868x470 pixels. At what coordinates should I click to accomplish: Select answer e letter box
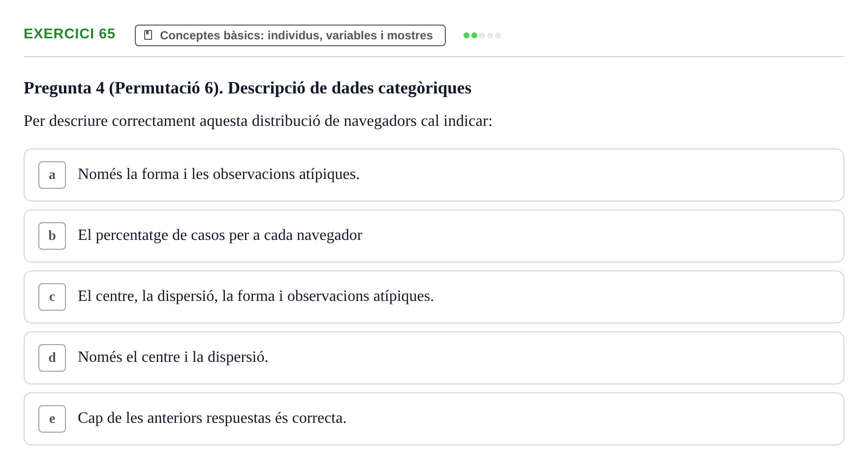[52, 419]
